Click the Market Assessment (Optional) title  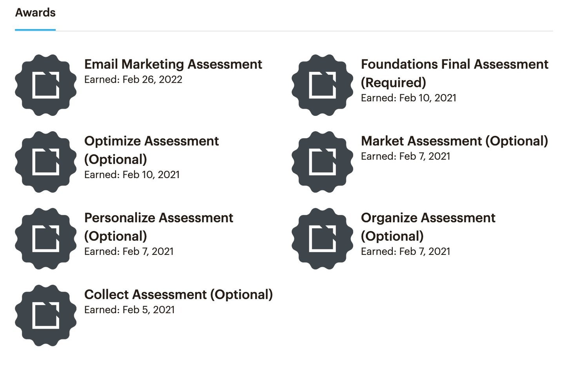click(454, 141)
